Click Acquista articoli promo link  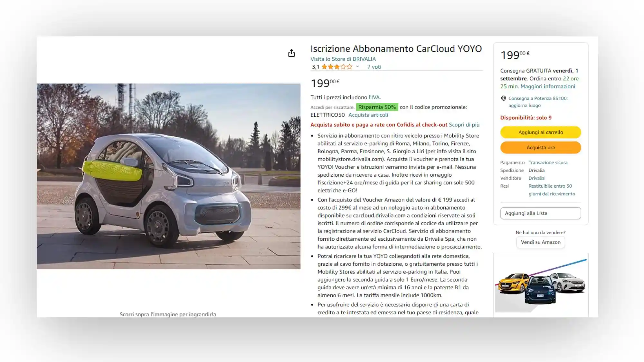368,115
